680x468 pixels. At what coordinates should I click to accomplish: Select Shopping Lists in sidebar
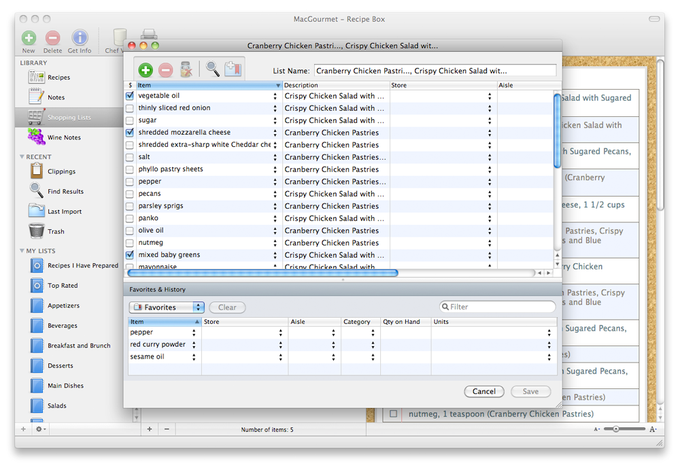(x=69, y=117)
